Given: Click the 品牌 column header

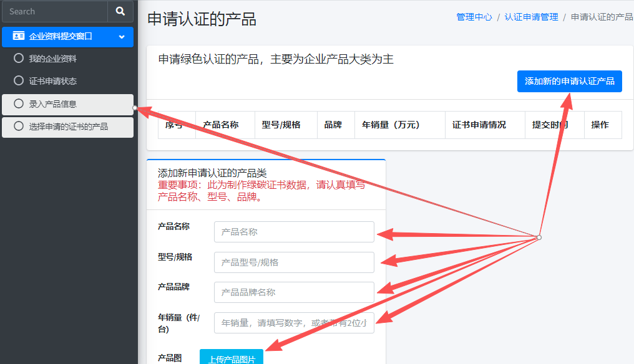Looking at the screenshot, I should pyautogui.click(x=336, y=125).
